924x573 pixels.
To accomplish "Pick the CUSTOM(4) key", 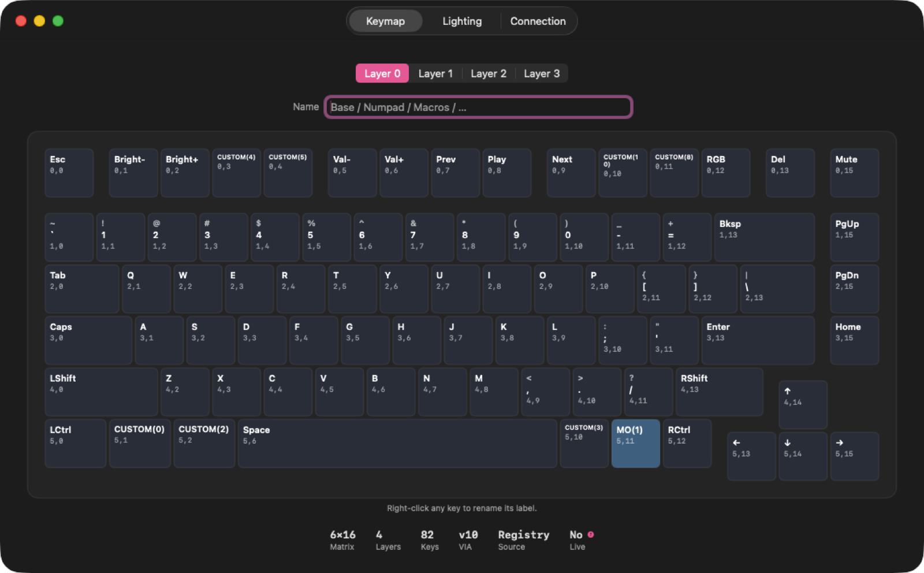I will click(236, 173).
